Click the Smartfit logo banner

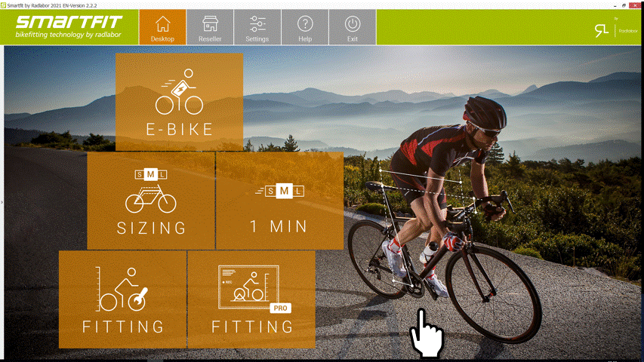click(x=69, y=27)
